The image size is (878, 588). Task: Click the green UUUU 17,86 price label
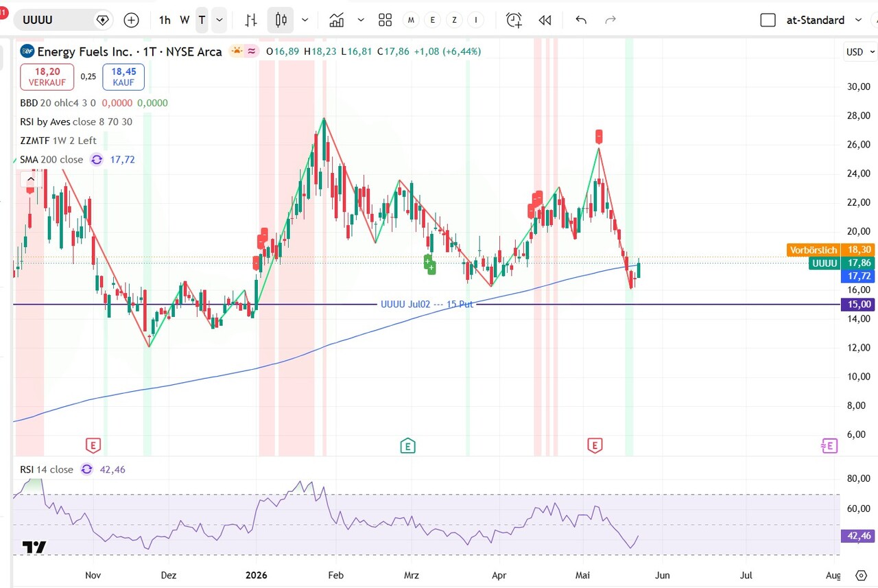tap(841, 263)
